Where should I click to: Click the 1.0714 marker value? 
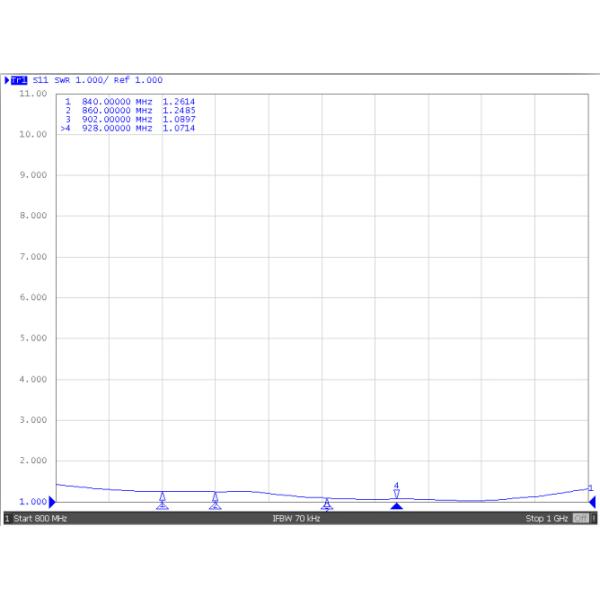coord(179,128)
